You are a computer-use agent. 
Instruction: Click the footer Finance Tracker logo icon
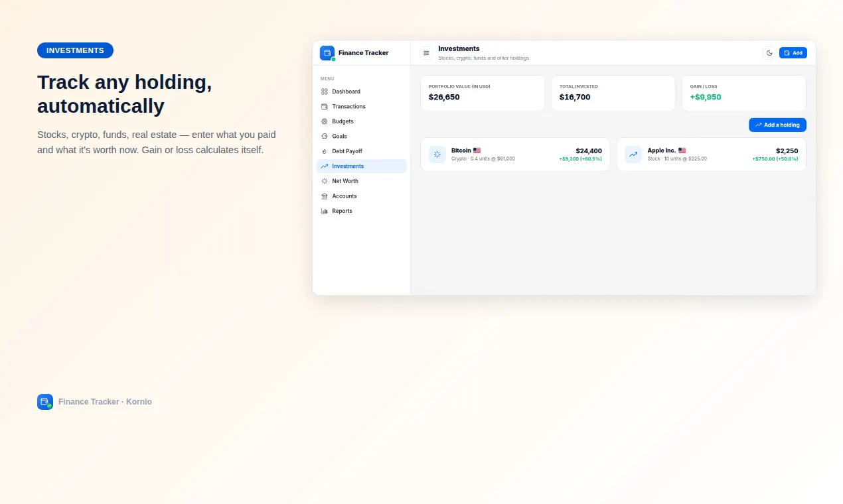pos(45,402)
